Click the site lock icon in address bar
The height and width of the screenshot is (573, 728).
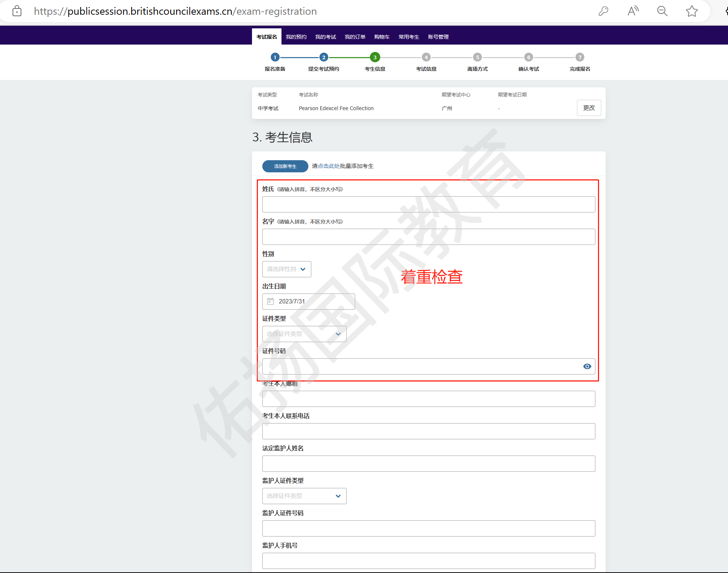(x=17, y=11)
